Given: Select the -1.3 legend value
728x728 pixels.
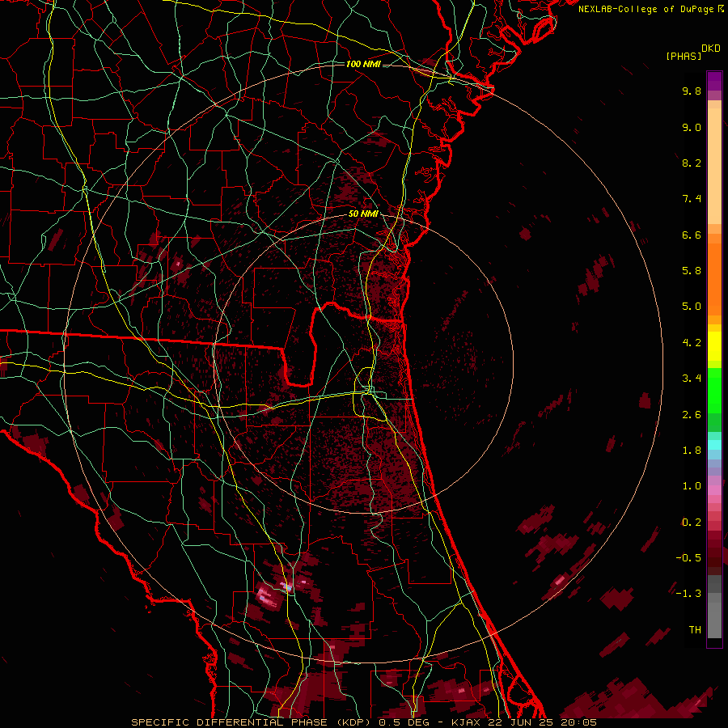Looking at the screenshot, I should (688, 594).
